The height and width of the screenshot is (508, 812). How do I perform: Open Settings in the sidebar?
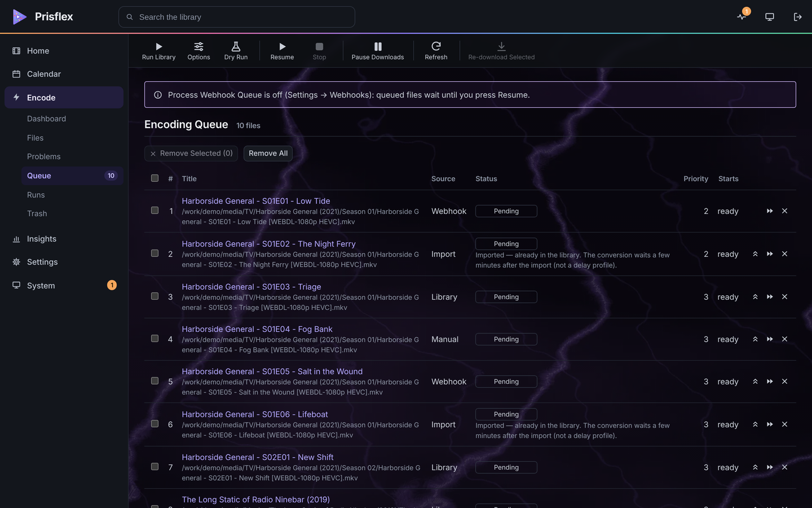pos(64,262)
